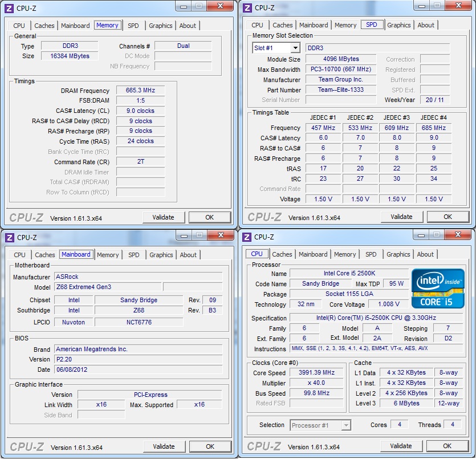Click the memory size value 16384 MBytes
Viewport: 476px width, 459px height.
tap(70, 56)
